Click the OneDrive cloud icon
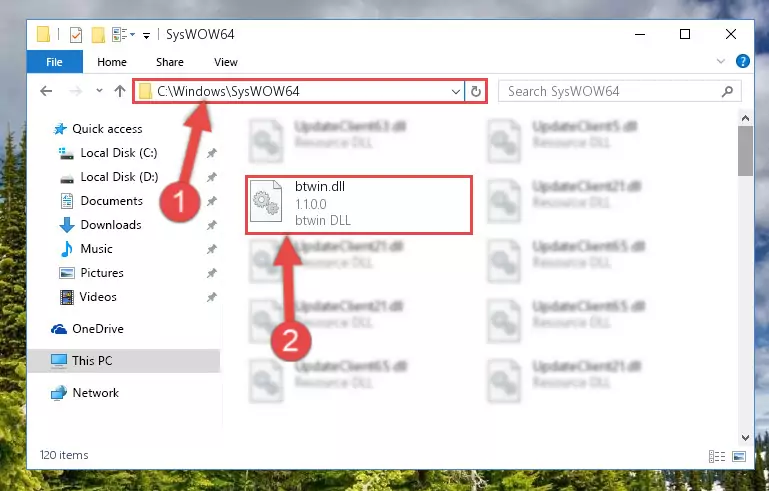769x491 pixels. (59, 329)
